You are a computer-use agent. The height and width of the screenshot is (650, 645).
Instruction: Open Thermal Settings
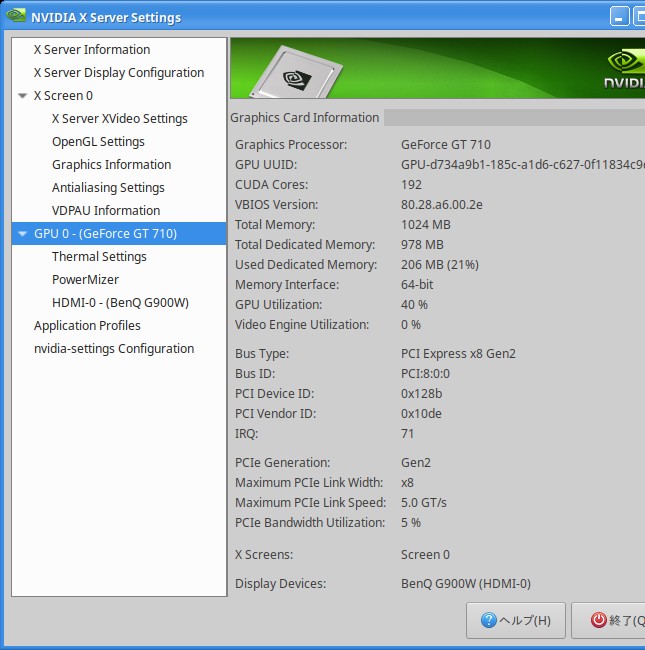tap(99, 257)
